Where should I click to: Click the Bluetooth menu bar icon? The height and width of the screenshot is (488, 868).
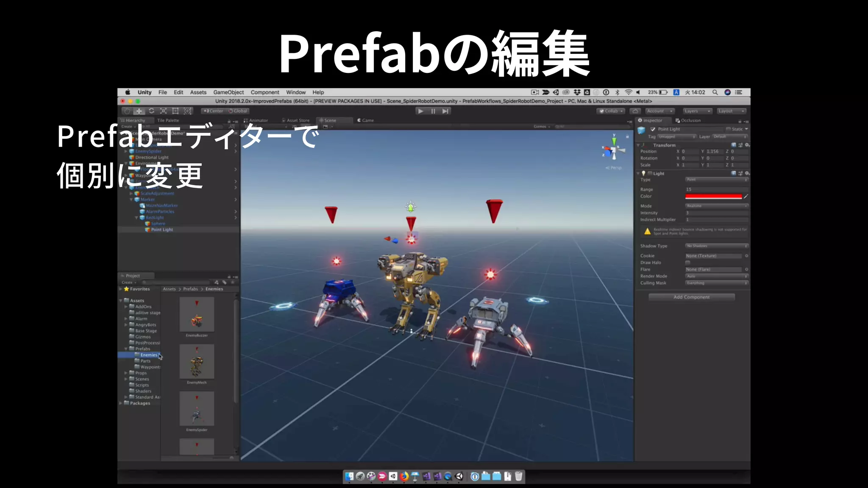point(617,92)
